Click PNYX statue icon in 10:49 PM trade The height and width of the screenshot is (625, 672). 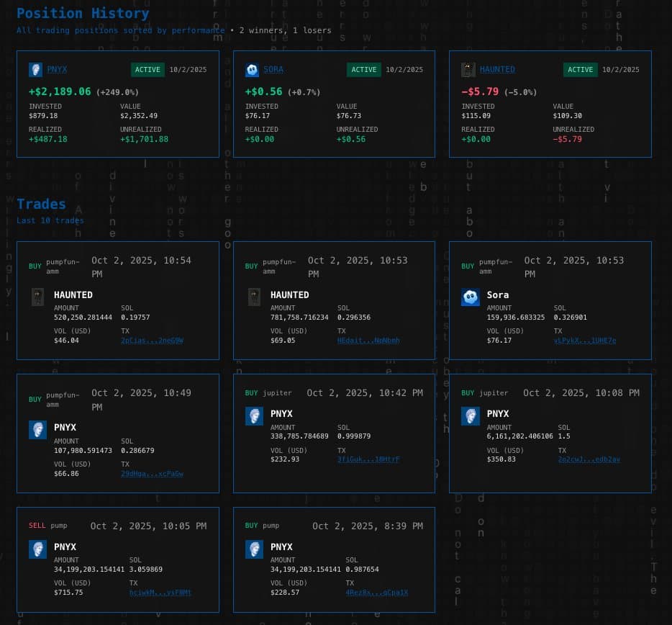coord(37,429)
